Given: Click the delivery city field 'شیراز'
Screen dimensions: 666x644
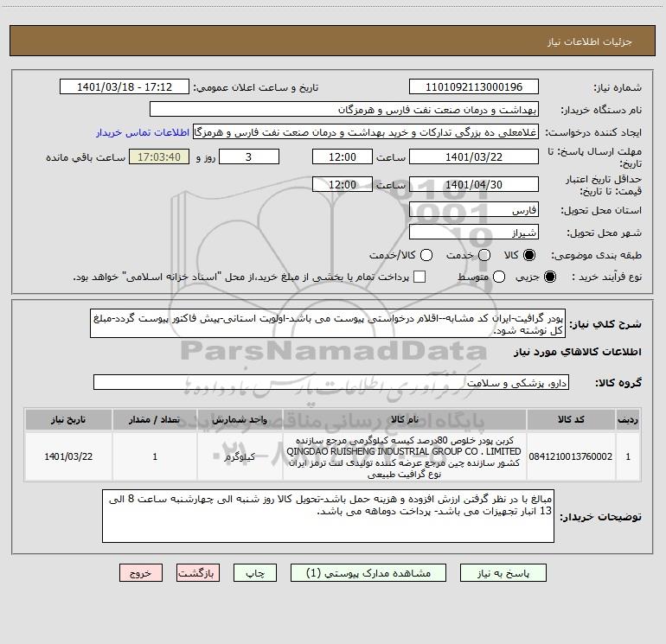Looking at the screenshot, I should [474, 232].
